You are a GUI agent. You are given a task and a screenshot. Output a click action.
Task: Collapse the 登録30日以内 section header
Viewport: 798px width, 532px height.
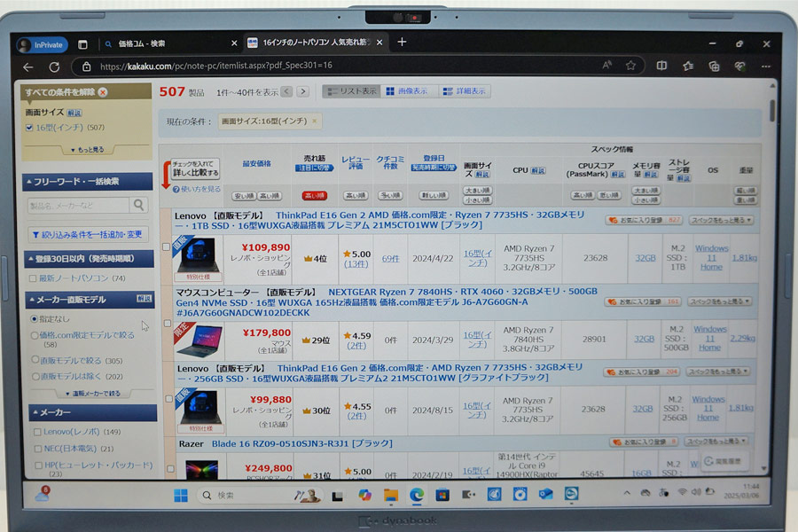89,259
